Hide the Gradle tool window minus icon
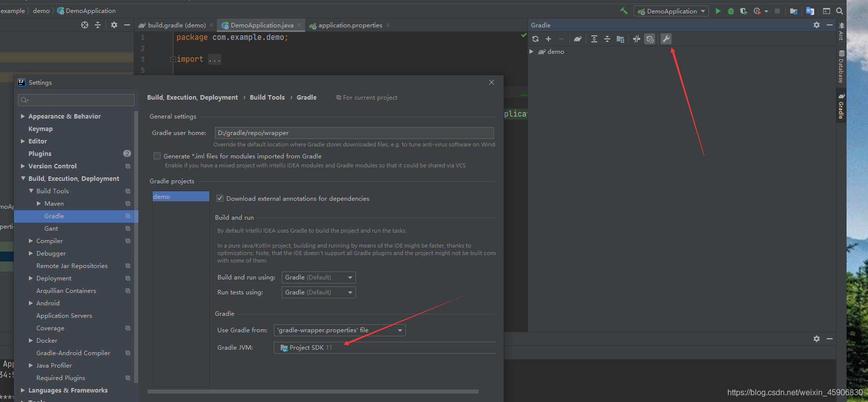Image resolution: width=868 pixels, height=402 pixels. pyautogui.click(x=830, y=25)
